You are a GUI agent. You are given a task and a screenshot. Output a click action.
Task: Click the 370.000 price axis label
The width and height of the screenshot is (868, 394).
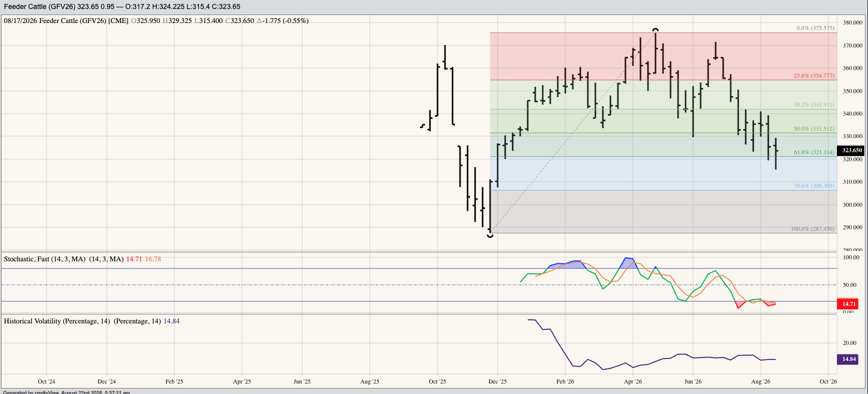coord(852,46)
